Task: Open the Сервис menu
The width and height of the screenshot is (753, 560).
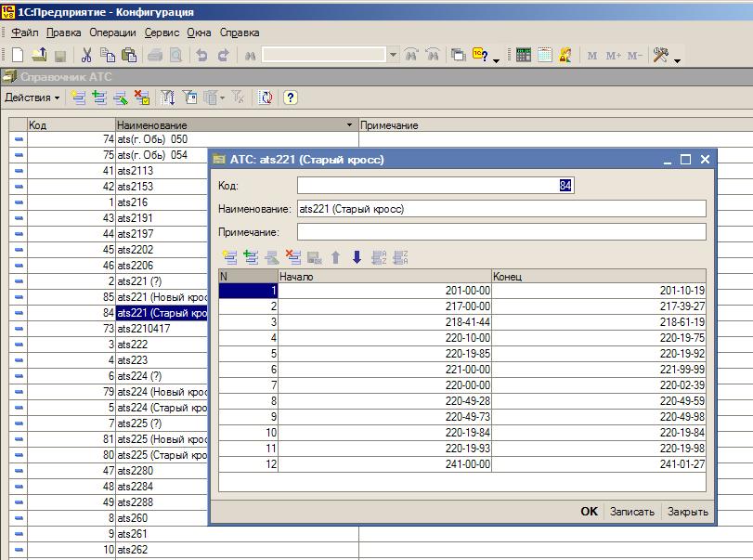Action: pos(162,33)
